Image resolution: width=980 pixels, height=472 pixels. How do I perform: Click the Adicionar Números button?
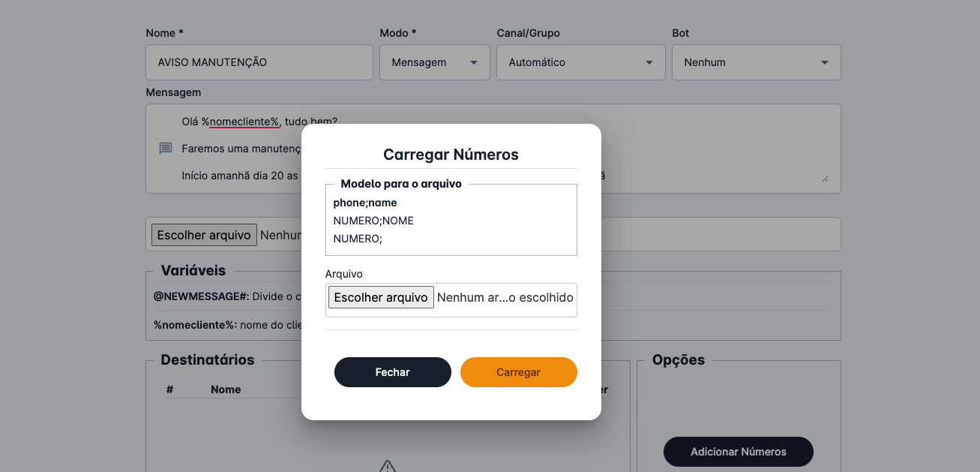(738, 452)
